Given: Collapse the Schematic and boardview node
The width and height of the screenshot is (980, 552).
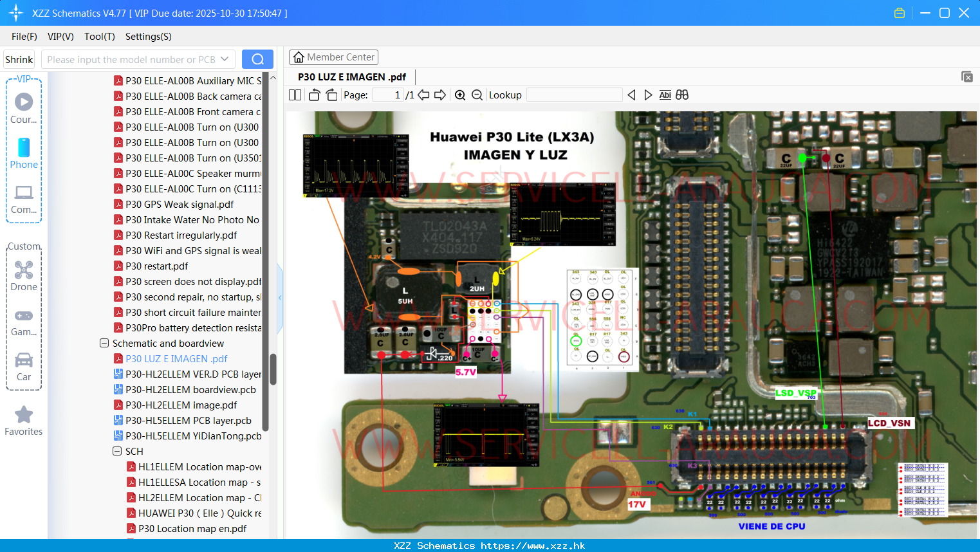Looking at the screenshot, I should (104, 343).
